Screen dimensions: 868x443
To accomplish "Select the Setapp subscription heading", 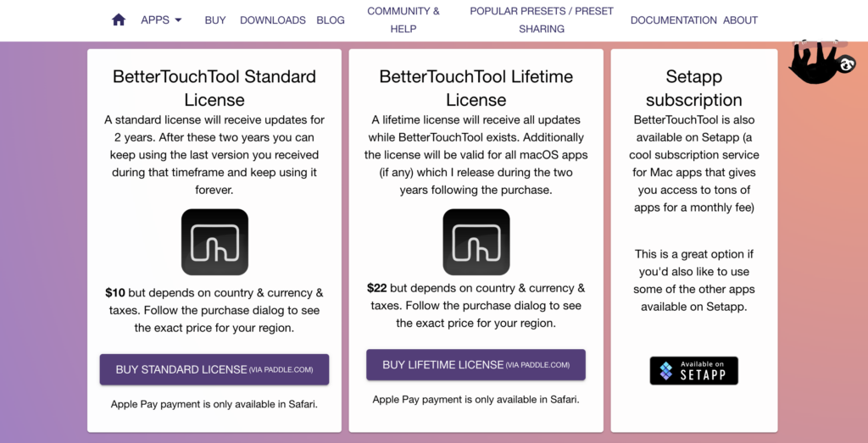I will coord(694,88).
